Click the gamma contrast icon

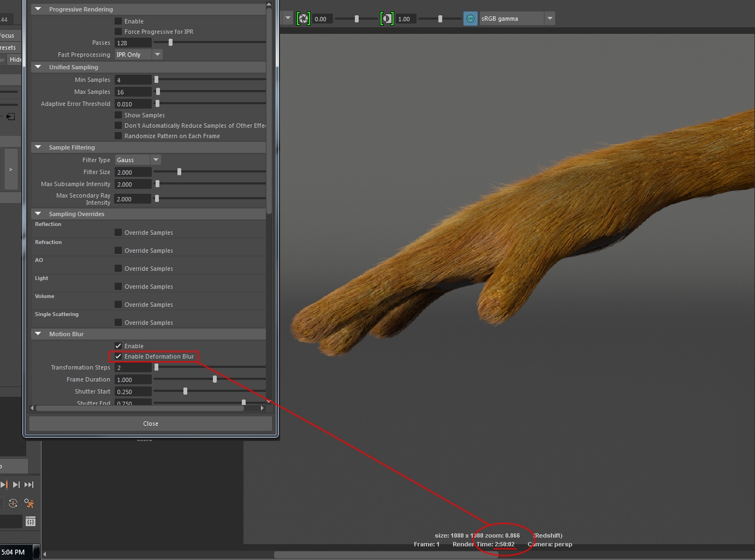point(387,19)
